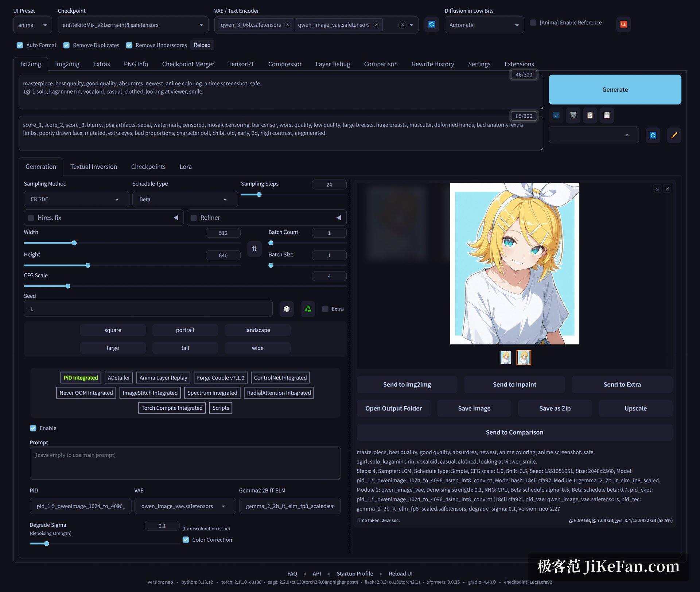Screen dimensions: 700x592
Task: Open the FAQ link in the footer
Action: click(x=292, y=573)
